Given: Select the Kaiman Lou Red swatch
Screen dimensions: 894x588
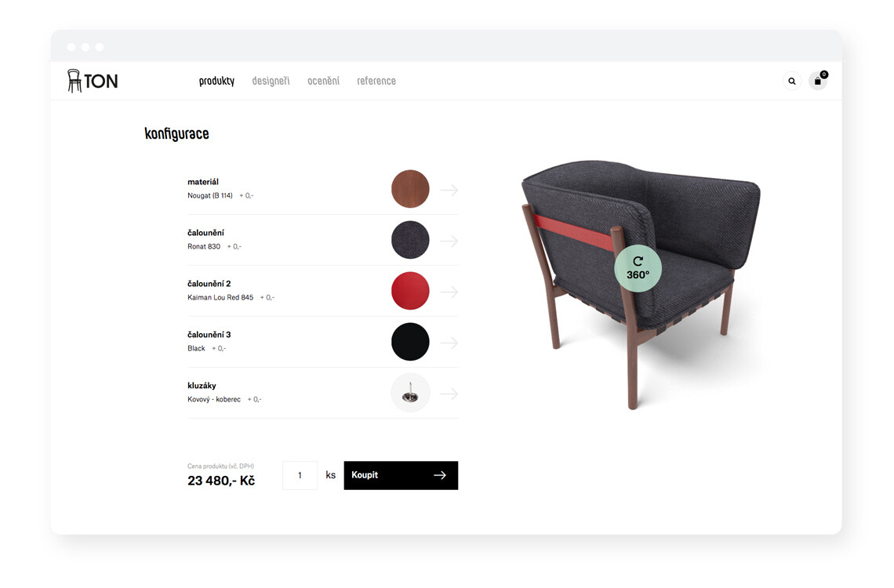Looking at the screenshot, I should pos(410,291).
